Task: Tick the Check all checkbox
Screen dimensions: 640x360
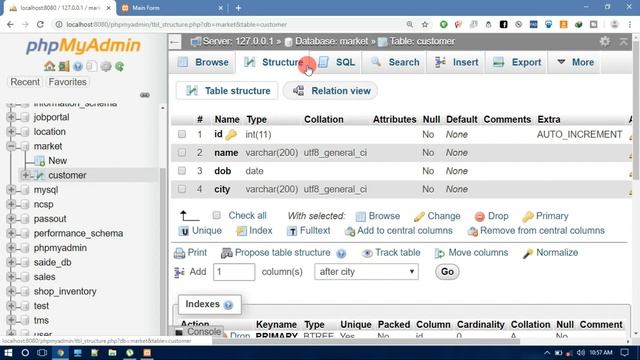Action: coord(217,215)
